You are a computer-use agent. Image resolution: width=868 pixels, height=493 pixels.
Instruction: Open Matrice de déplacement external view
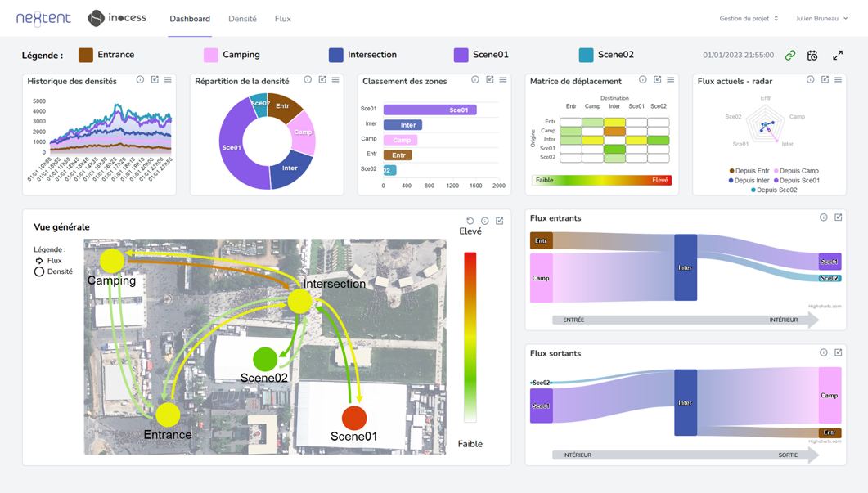(x=657, y=79)
